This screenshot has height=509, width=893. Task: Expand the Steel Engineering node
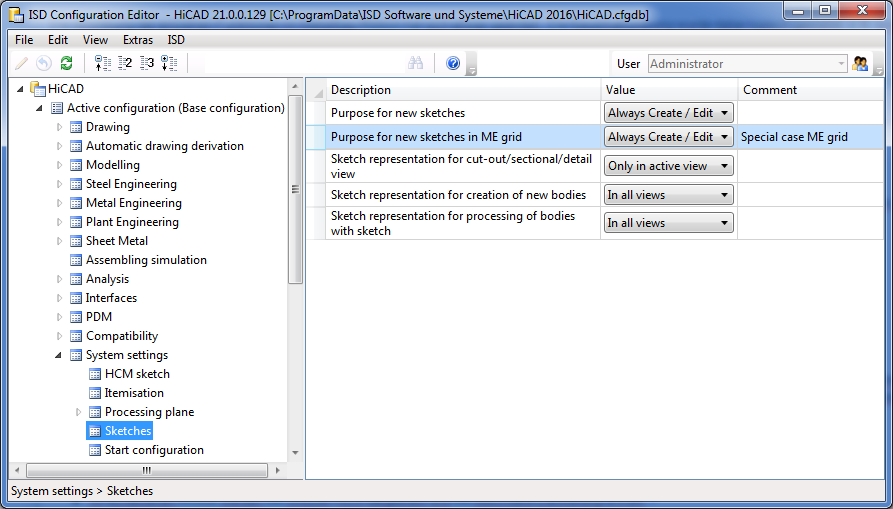[59, 184]
